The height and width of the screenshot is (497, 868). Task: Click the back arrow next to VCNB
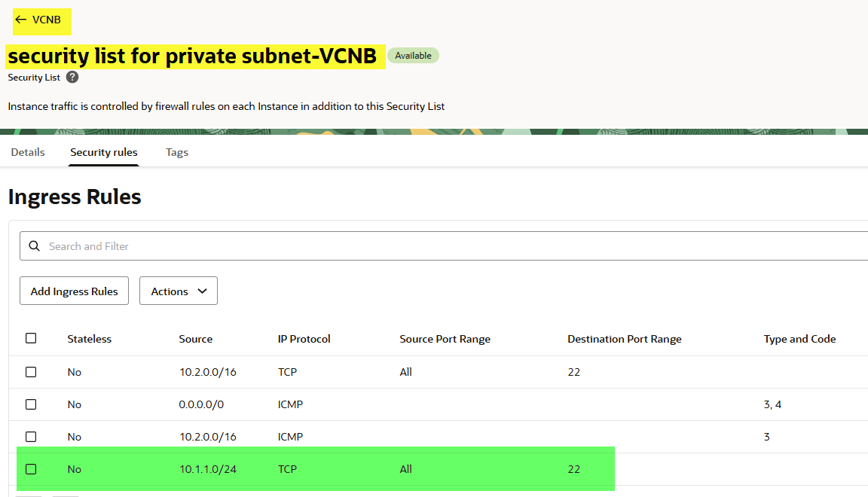[21, 20]
